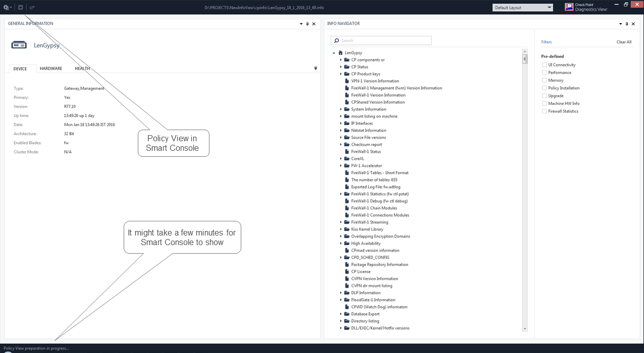
Task: Open the General Information panel options arrow
Action: (301, 24)
